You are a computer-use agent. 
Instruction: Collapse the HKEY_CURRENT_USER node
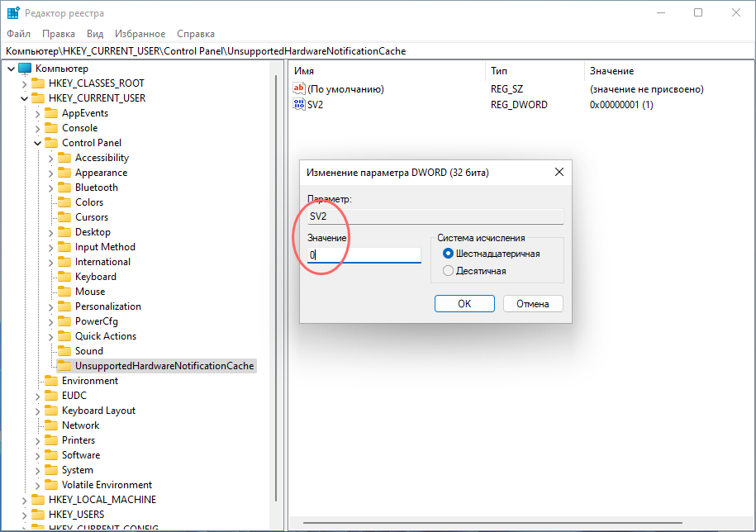click(24, 99)
